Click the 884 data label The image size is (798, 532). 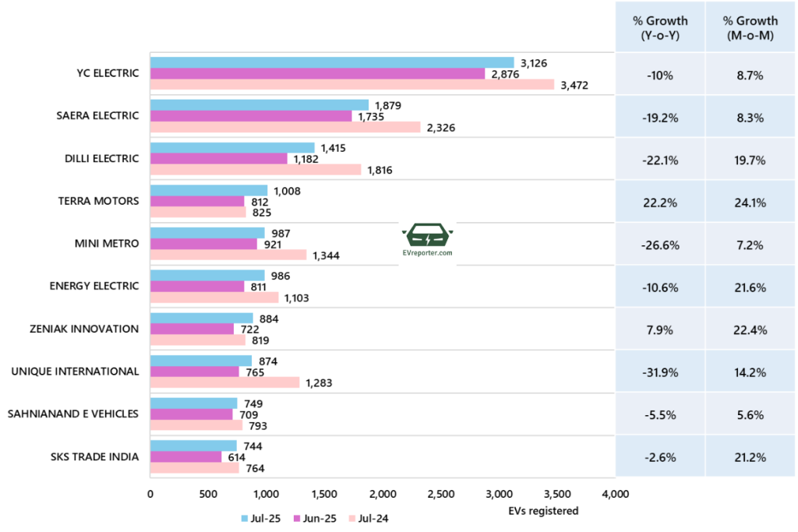click(269, 319)
